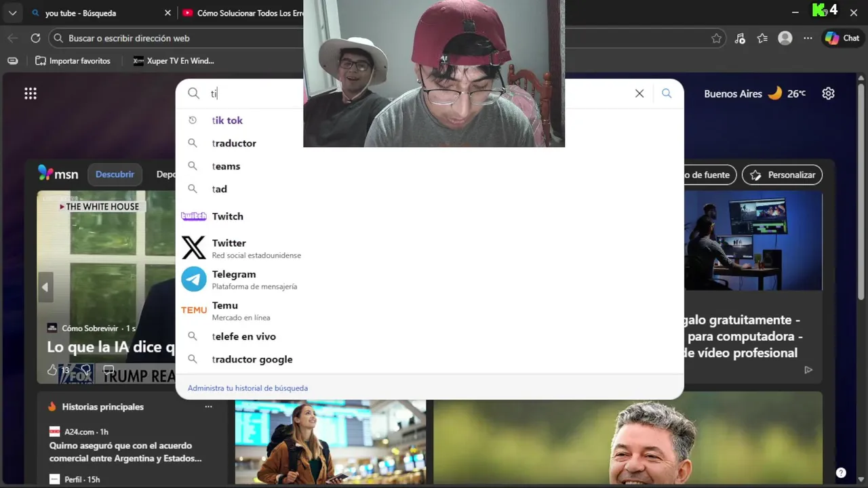Select the "tik tok" history suggestion
Image resolution: width=868 pixels, height=488 pixels.
429,121
